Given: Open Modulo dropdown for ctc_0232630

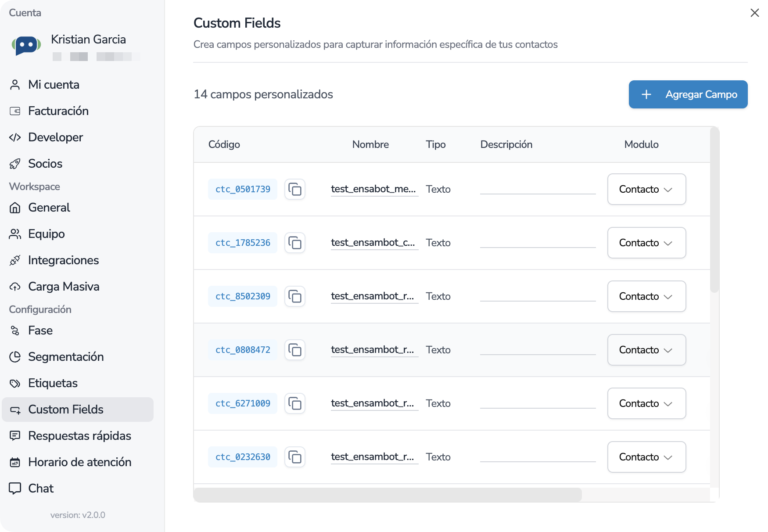Looking at the screenshot, I should click(x=647, y=457).
